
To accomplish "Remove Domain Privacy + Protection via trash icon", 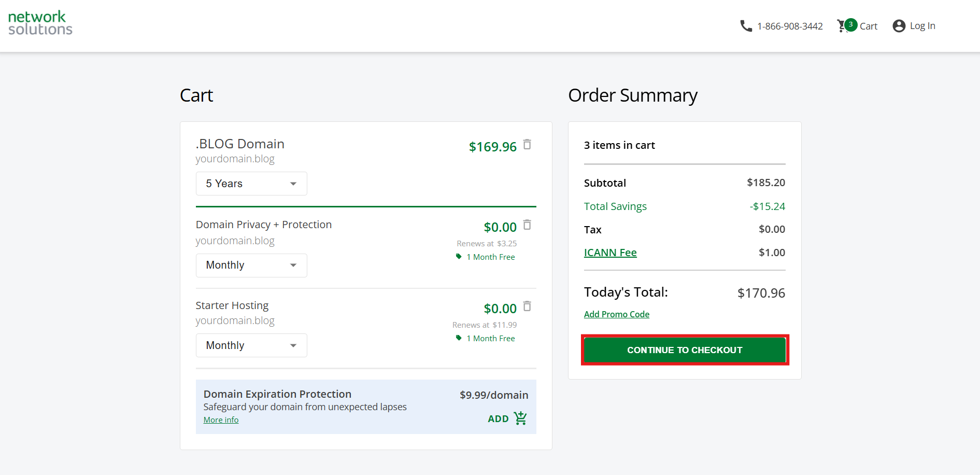I will (x=527, y=225).
